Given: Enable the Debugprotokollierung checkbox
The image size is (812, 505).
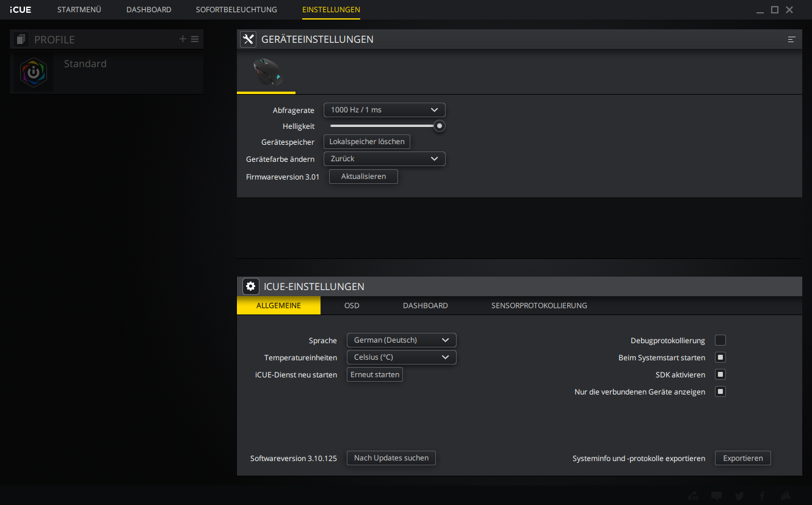Looking at the screenshot, I should click(x=720, y=340).
